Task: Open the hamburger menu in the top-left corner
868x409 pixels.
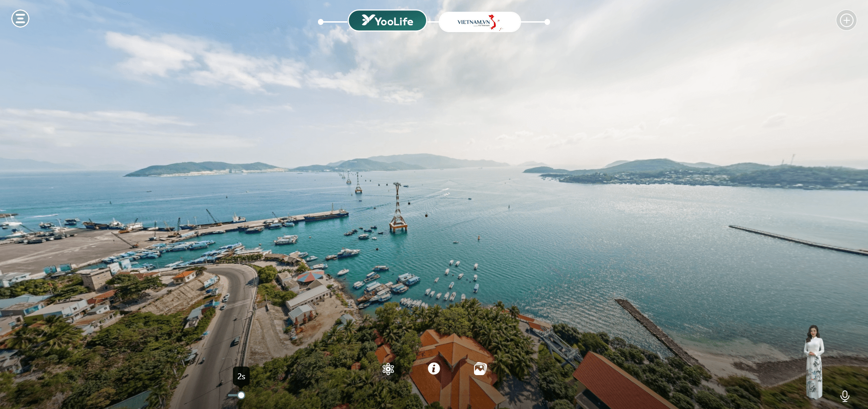Action: pos(20,19)
